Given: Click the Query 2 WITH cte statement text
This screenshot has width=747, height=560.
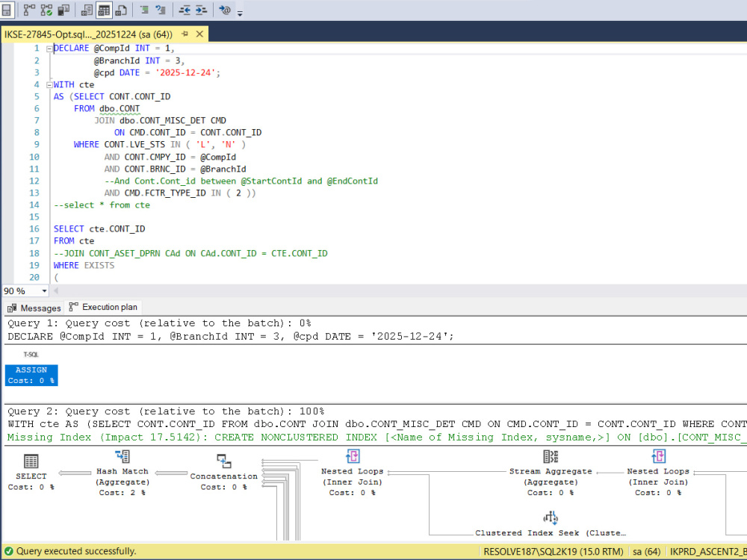Looking at the screenshot, I should click(376, 424).
